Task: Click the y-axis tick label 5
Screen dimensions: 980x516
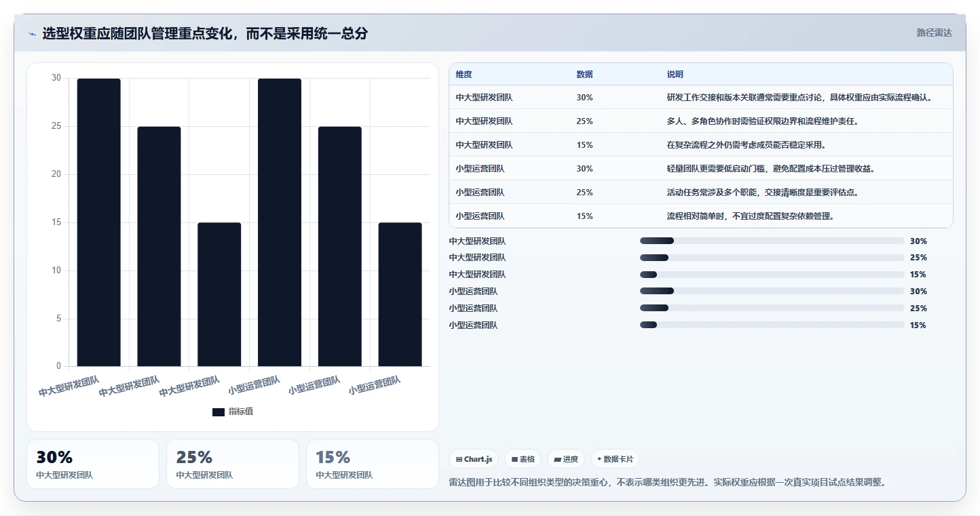Action: pos(58,319)
